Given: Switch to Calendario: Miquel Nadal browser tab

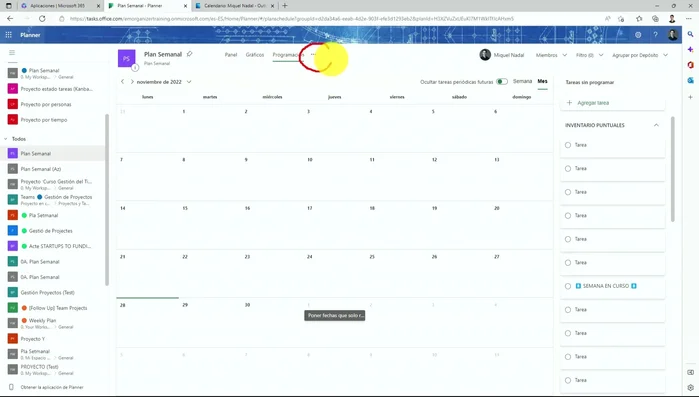Looking at the screenshot, I should (x=235, y=6).
